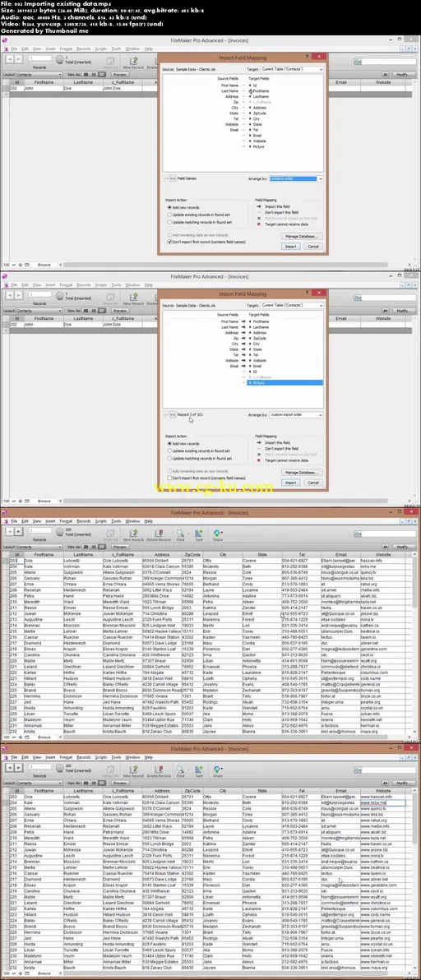Click Import button in second Import dialog
This screenshot has width=421, height=980.
pos(290,482)
